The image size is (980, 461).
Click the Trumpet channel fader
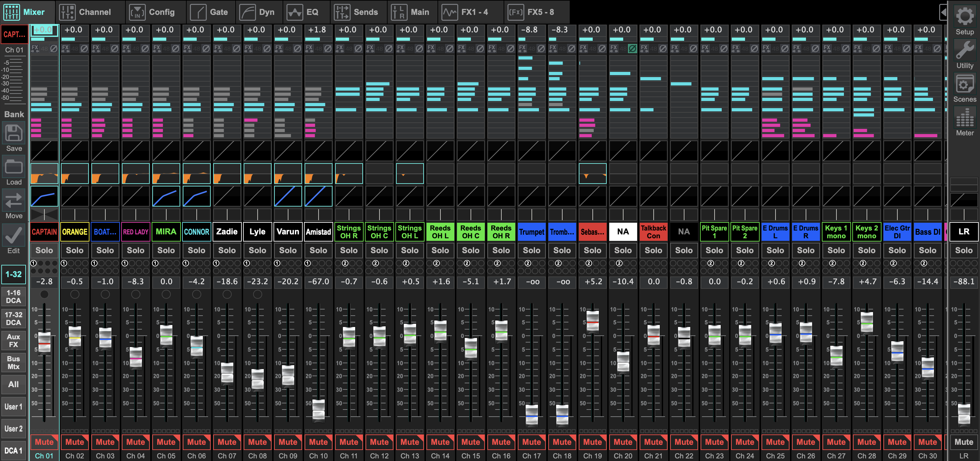click(531, 416)
